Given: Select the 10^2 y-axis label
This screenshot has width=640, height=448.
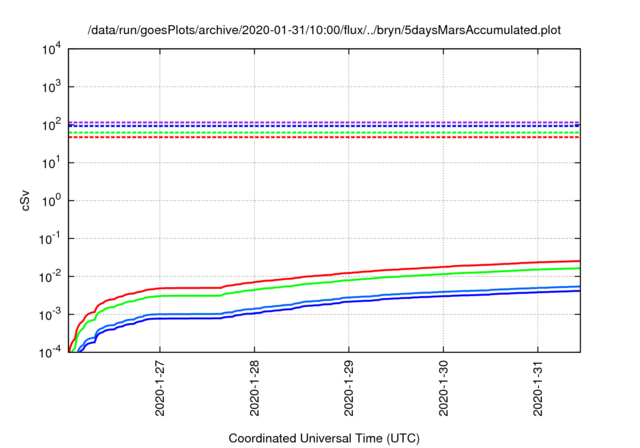Looking at the screenshot, I should (x=52, y=125).
